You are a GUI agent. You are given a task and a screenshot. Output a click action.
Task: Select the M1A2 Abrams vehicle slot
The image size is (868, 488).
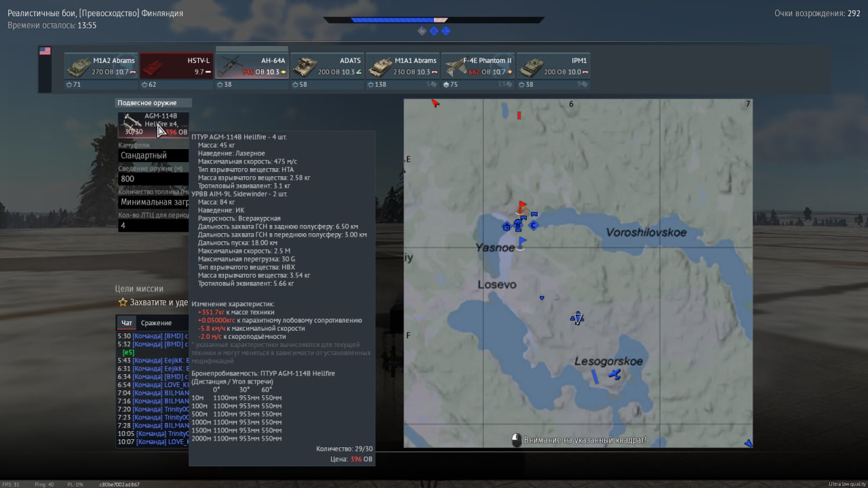[101, 66]
